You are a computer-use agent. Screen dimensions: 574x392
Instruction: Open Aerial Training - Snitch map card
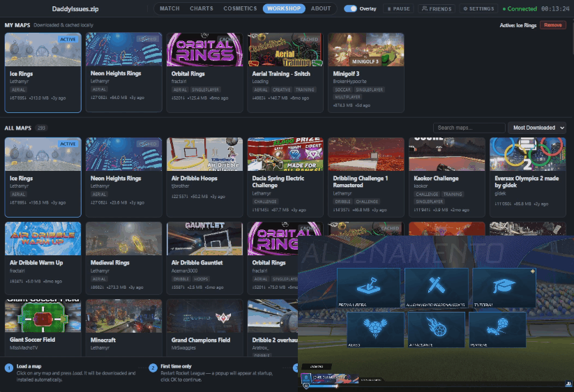(x=285, y=72)
